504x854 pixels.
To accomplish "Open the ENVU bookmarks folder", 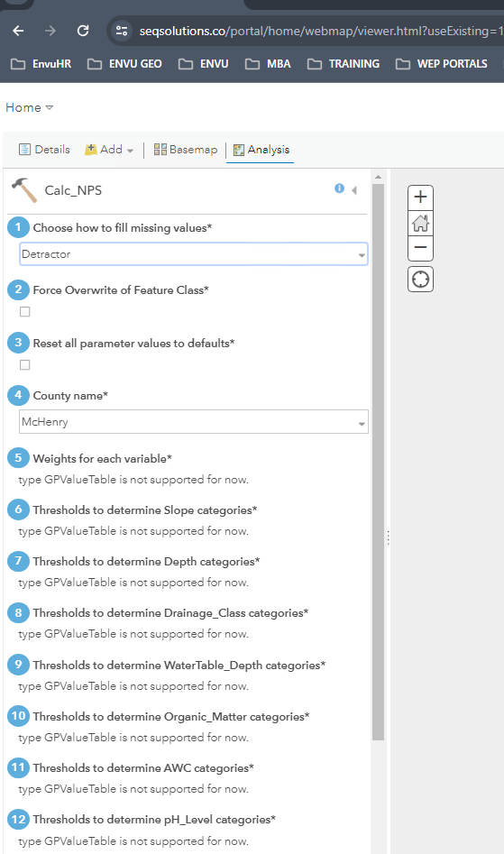I will 204,64.
